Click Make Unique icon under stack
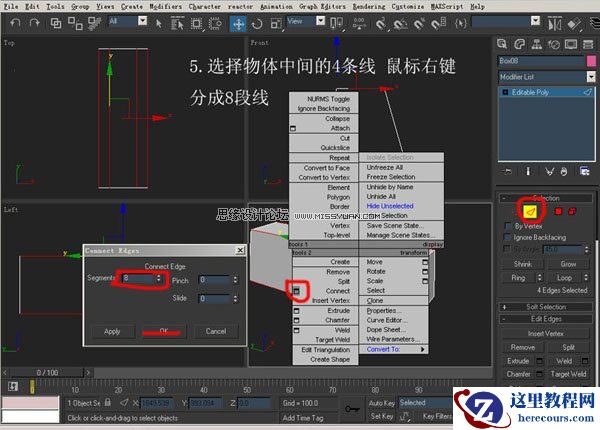This screenshot has height=430, width=600. pos(549,171)
